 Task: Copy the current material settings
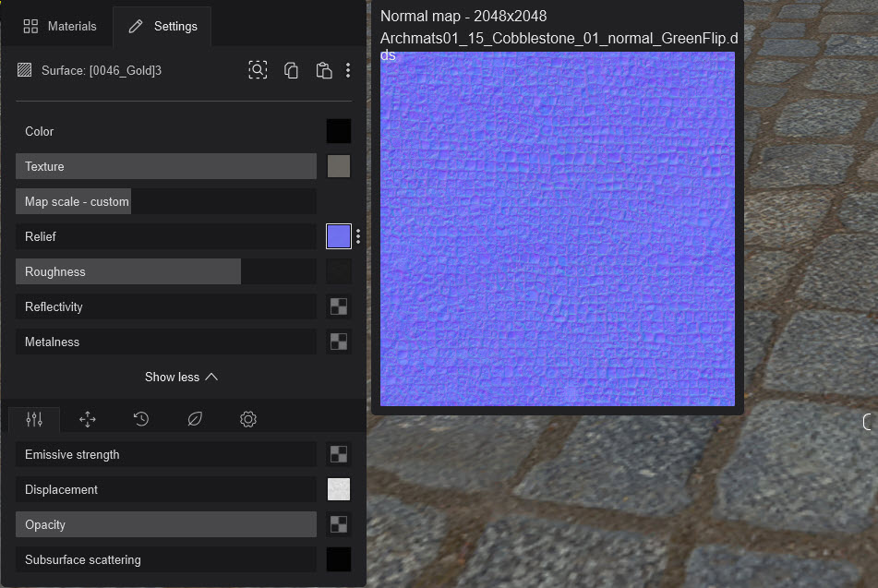[x=291, y=69]
